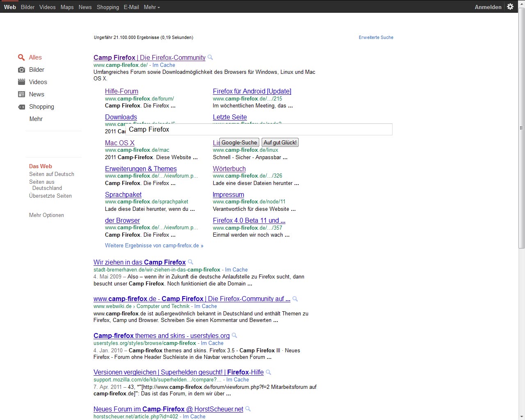Open the Downloads sitelink

coord(121,117)
